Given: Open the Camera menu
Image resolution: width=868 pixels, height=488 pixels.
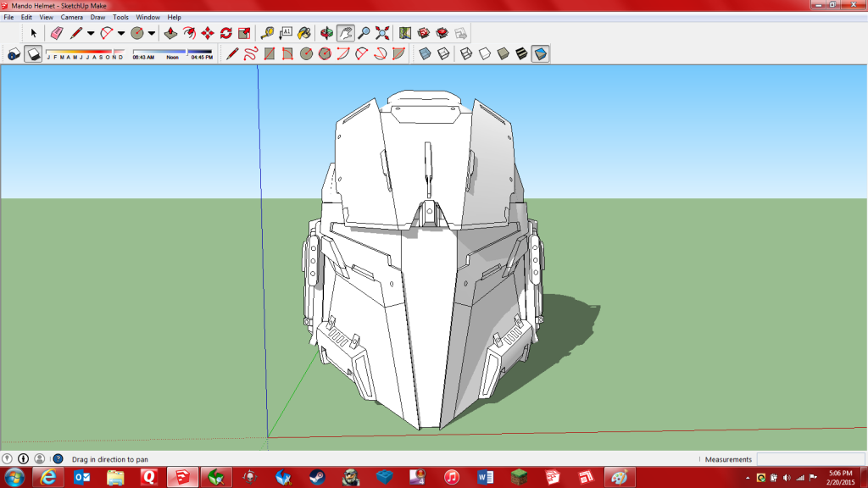Looking at the screenshot, I should [71, 17].
